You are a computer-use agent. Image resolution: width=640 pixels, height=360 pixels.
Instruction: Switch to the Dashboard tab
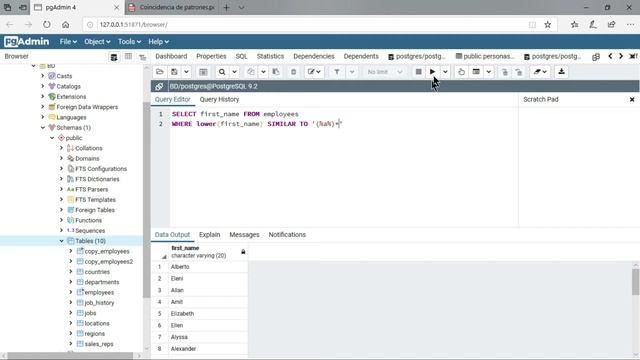pyautogui.click(x=171, y=56)
